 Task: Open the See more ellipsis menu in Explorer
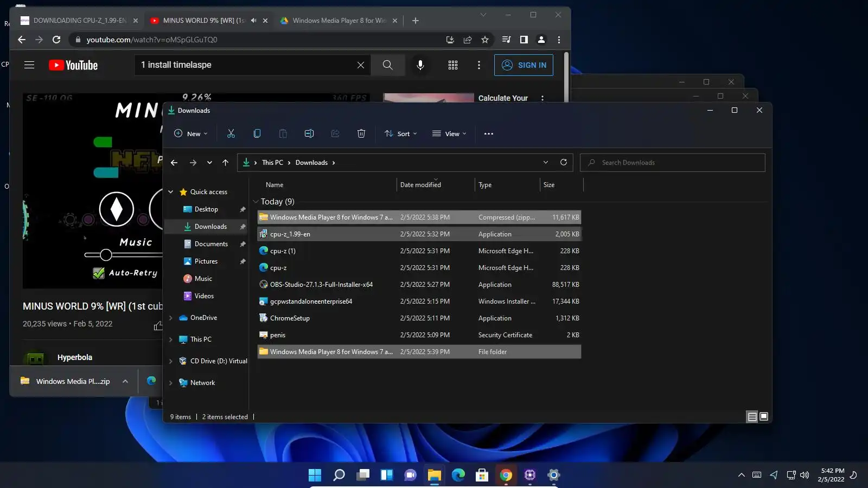(489, 134)
